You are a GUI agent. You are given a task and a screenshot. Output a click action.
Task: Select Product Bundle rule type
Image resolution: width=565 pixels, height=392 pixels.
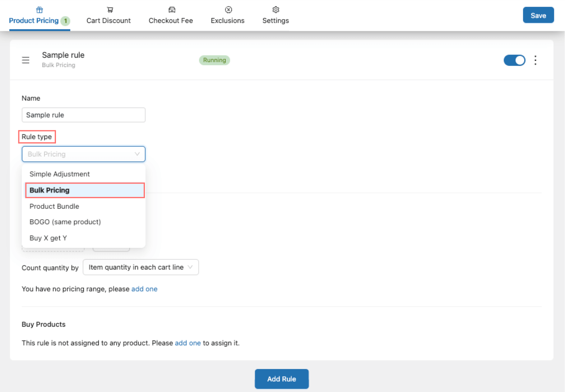[x=54, y=206]
